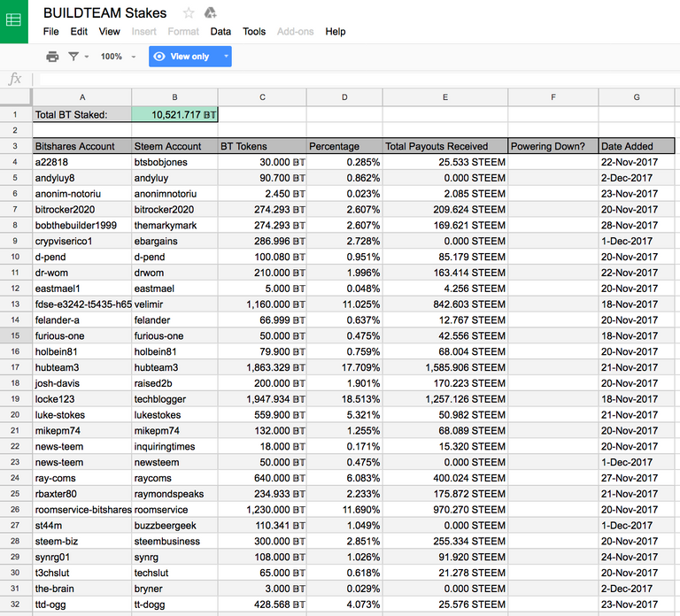Open the Google Sheets home icon
Viewport: 680px width, 616px height.
(14, 20)
